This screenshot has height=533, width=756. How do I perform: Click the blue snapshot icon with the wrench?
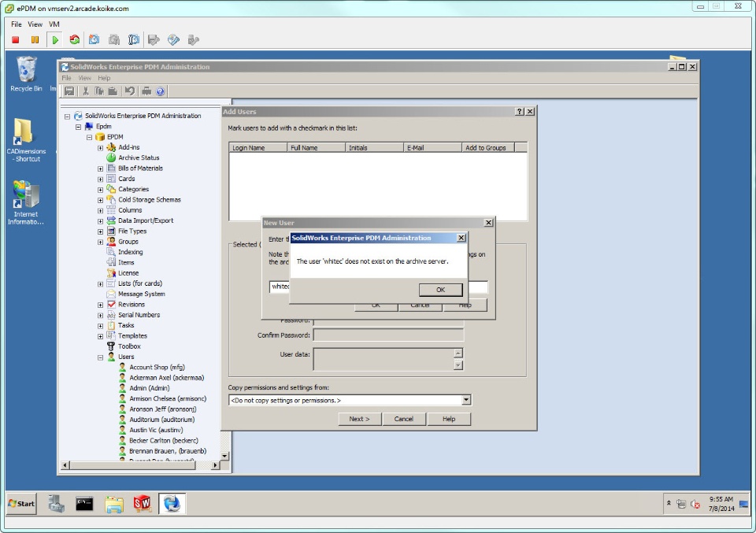(134, 40)
